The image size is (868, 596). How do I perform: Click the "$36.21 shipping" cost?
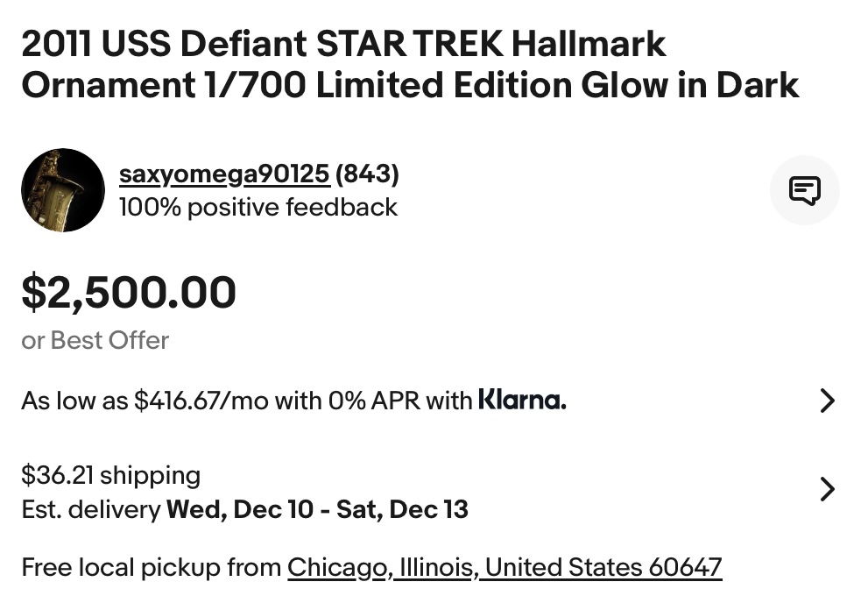[110, 475]
